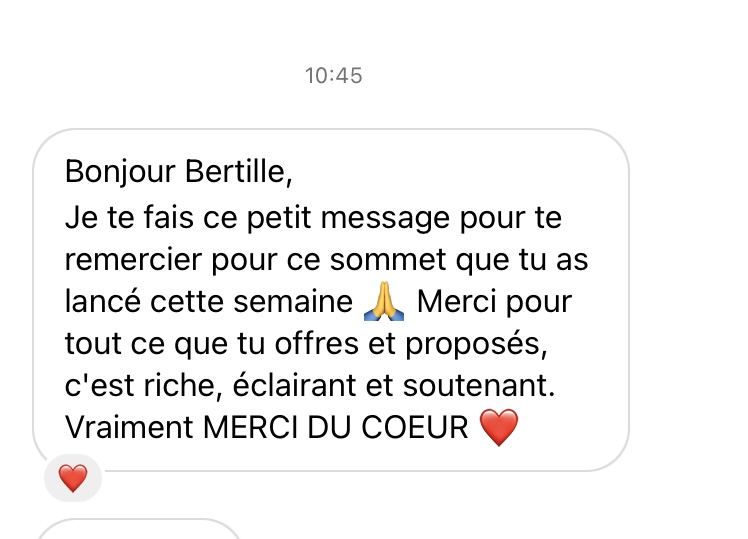Click the capitalized text "MERCI DU COEUR"
Screen dimensions: 748x539
336,429
